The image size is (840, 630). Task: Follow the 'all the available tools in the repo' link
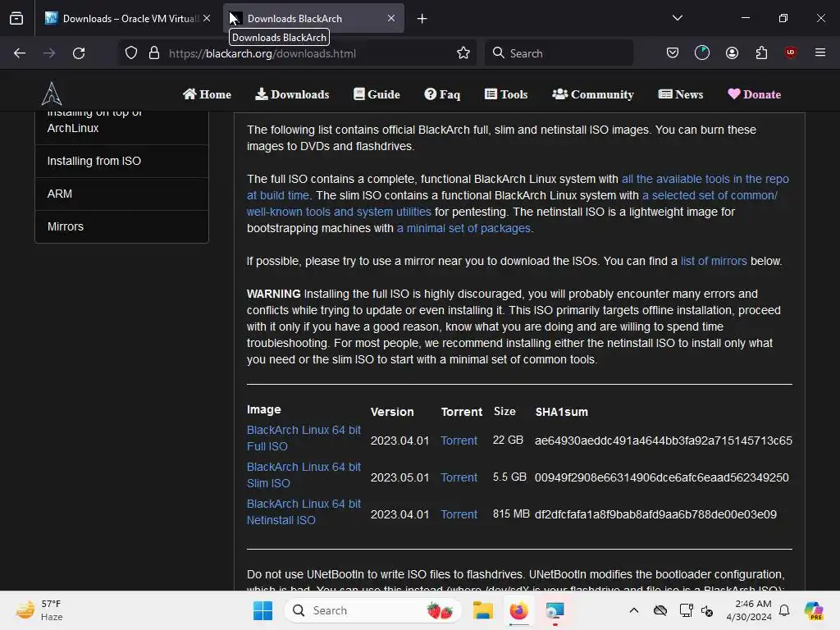pos(705,179)
